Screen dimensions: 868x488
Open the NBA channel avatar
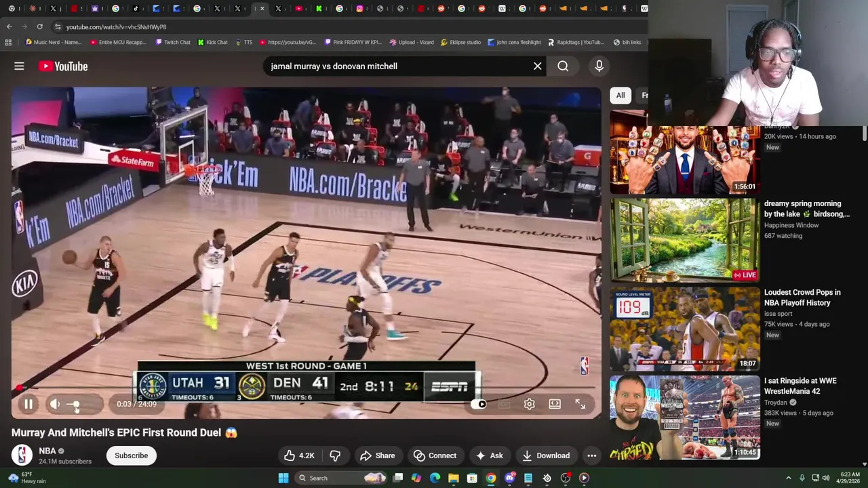click(22, 455)
